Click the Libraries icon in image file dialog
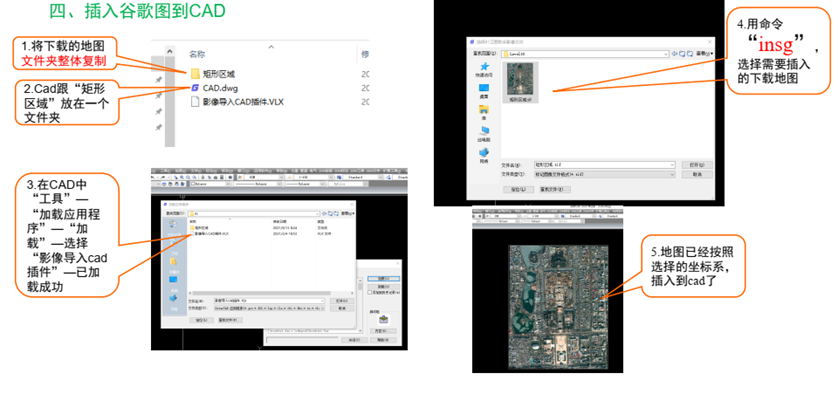 pyautogui.click(x=484, y=109)
